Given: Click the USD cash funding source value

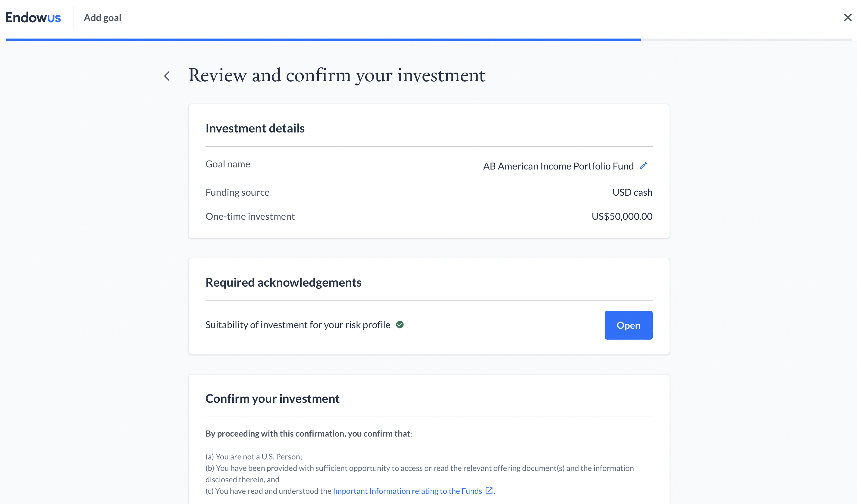Looking at the screenshot, I should click(632, 192).
